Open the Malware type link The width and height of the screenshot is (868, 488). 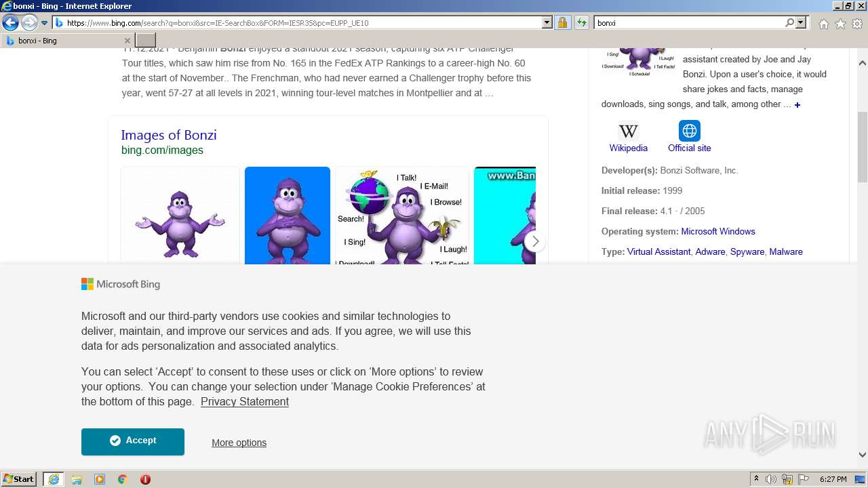point(786,251)
